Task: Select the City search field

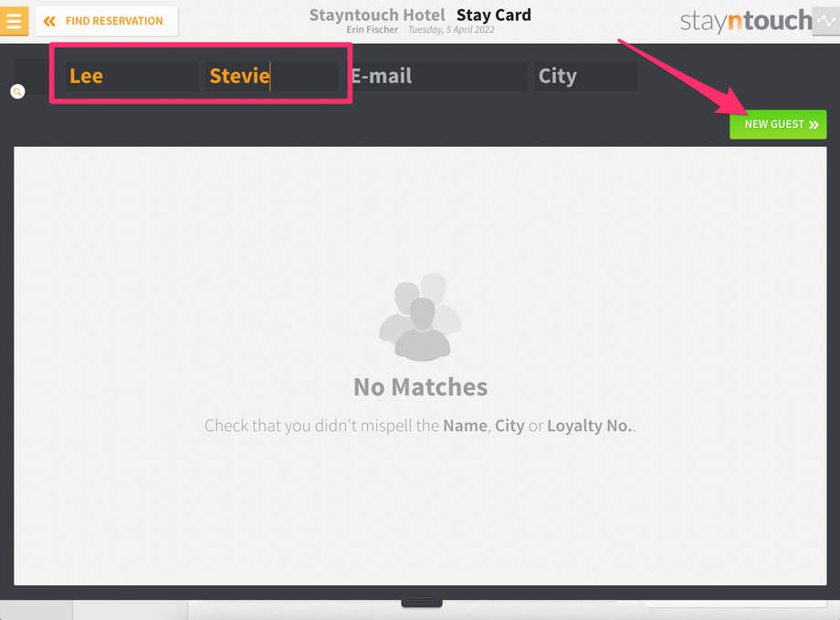Action: click(585, 76)
